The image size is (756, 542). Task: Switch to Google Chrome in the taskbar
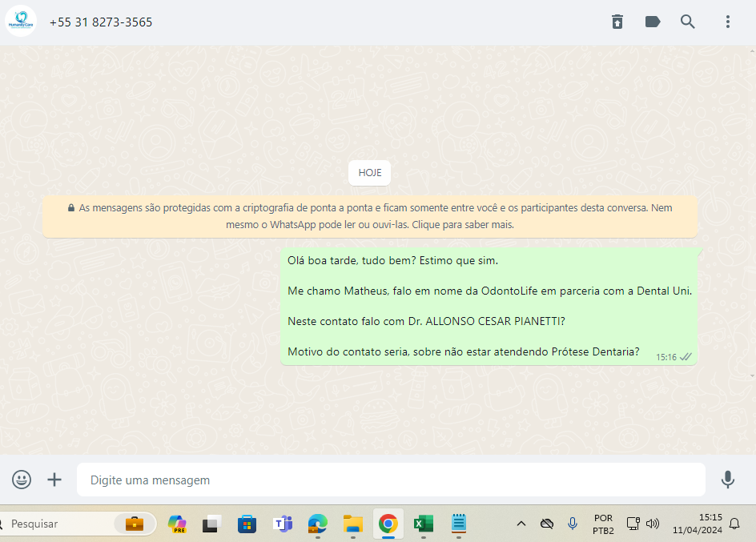[388, 524]
